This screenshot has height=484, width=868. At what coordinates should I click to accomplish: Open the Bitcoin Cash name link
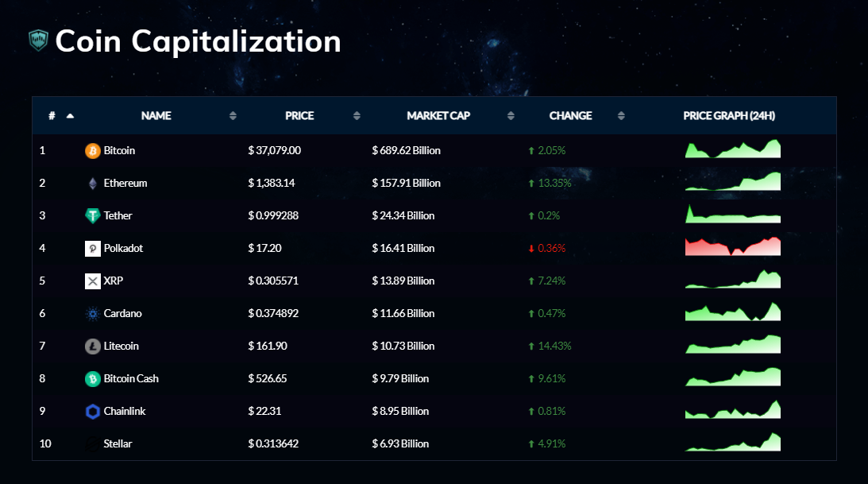pyautogui.click(x=131, y=379)
